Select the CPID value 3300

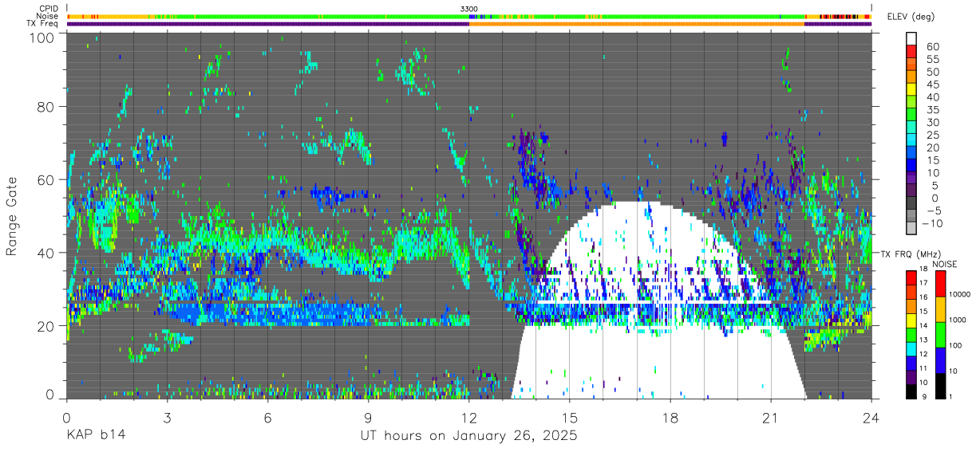(x=469, y=8)
